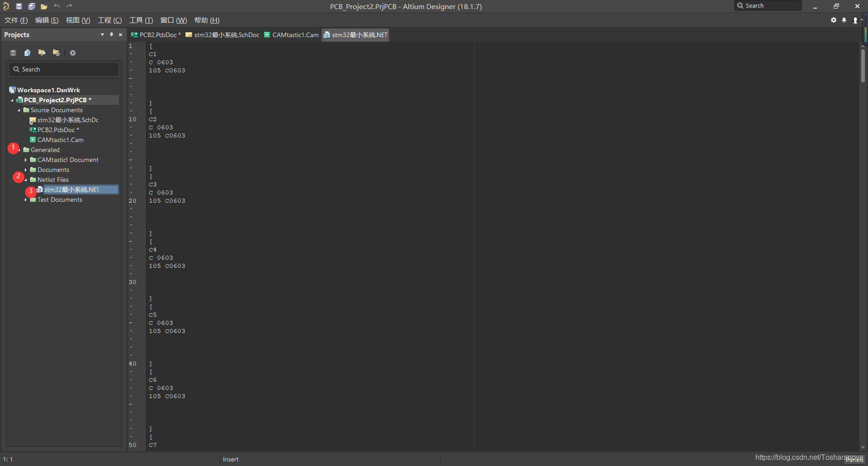Open the Projects panel dropdown arrow
Image resolution: width=868 pixels, height=466 pixels.
(x=102, y=35)
